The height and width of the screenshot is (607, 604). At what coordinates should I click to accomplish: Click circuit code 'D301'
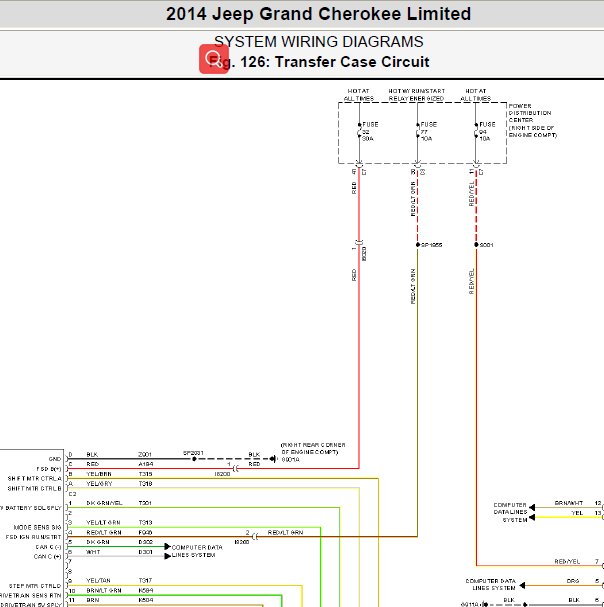145,552
